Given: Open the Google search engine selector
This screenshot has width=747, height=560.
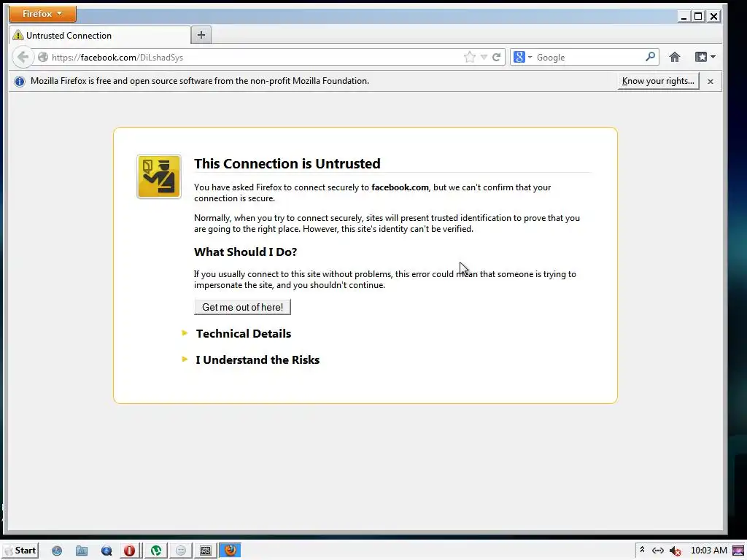Looking at the screenshot, I should (x=522, y=57).
